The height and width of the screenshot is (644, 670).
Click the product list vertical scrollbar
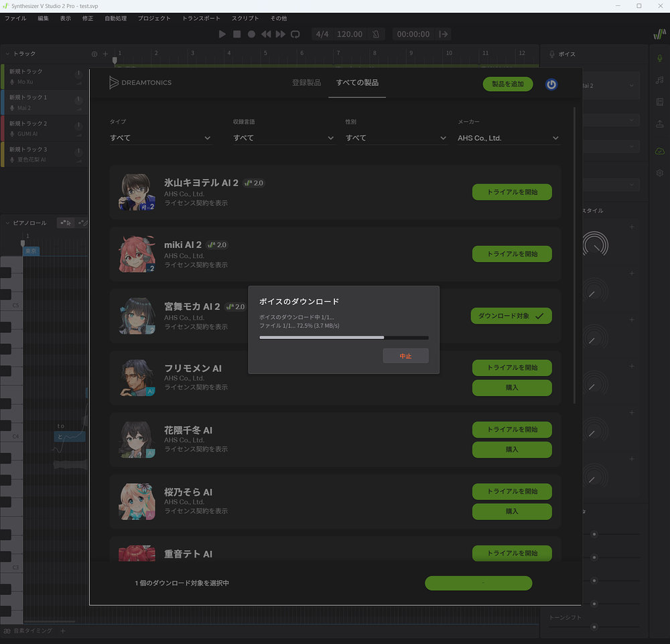(574, 255)
